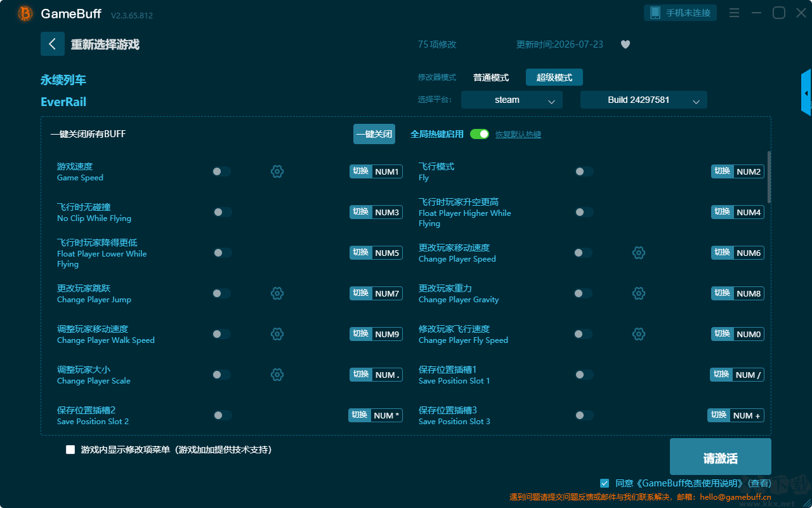Click the NUM5 hotkey button
The width and height of the screenshot is (812, 508).
pyautogui.click(x=376, y=253)
